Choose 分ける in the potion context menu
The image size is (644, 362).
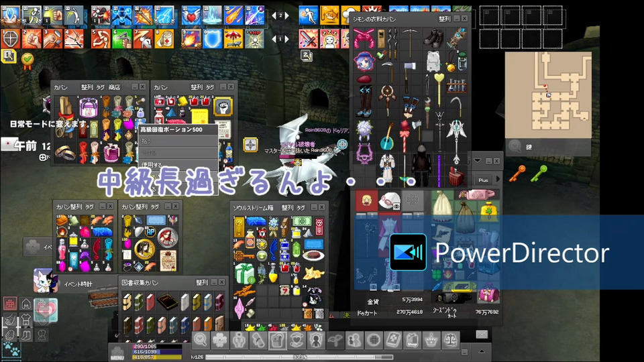click(x=178, y=153)
